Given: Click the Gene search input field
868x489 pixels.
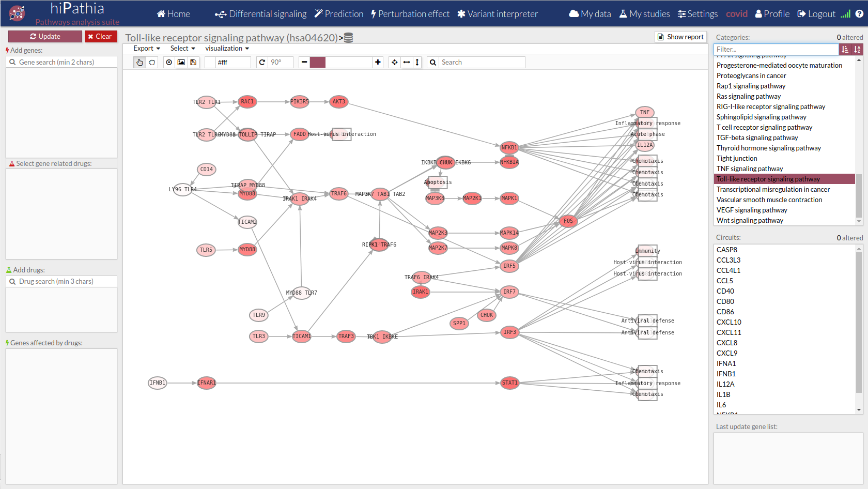Looking at the screenshot, I should coord(61,62).
